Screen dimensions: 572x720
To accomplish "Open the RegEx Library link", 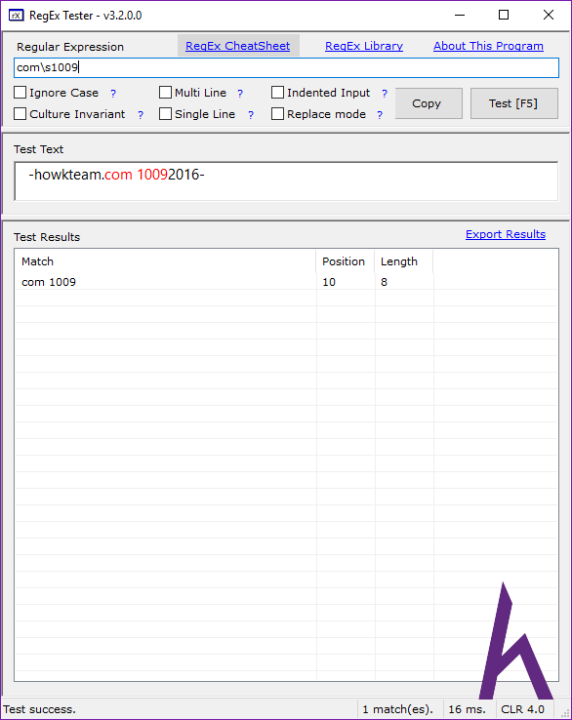I will (x=364, y=46).
